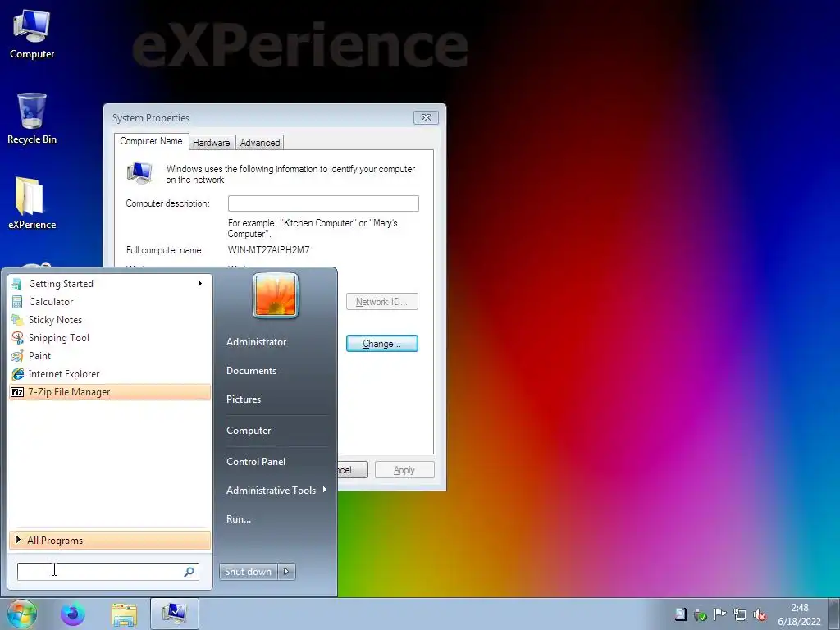The height and width of the screenshot is (630, 840).
Task: Click the Shut down button
Action: pyautogui.click(x=249, y=572)
